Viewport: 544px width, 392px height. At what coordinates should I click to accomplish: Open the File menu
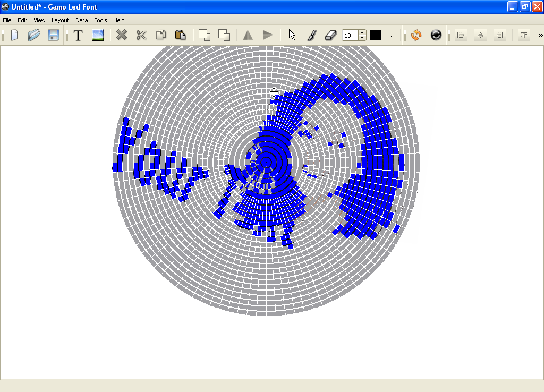pos(7,20)
